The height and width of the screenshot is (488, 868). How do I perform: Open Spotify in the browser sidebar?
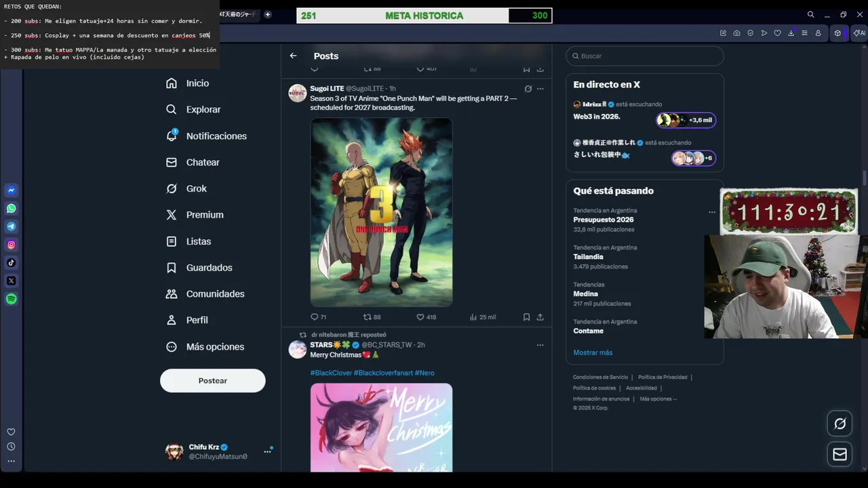[x=12, y=299]
